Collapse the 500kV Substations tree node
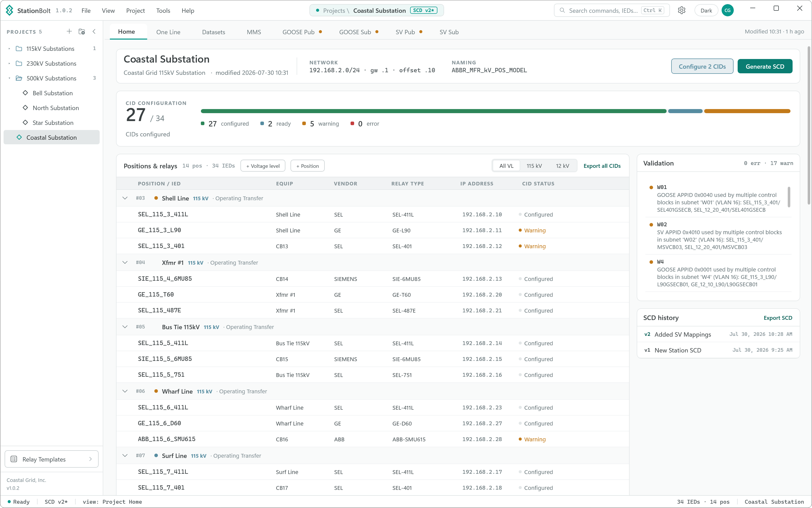 (9, 78)
